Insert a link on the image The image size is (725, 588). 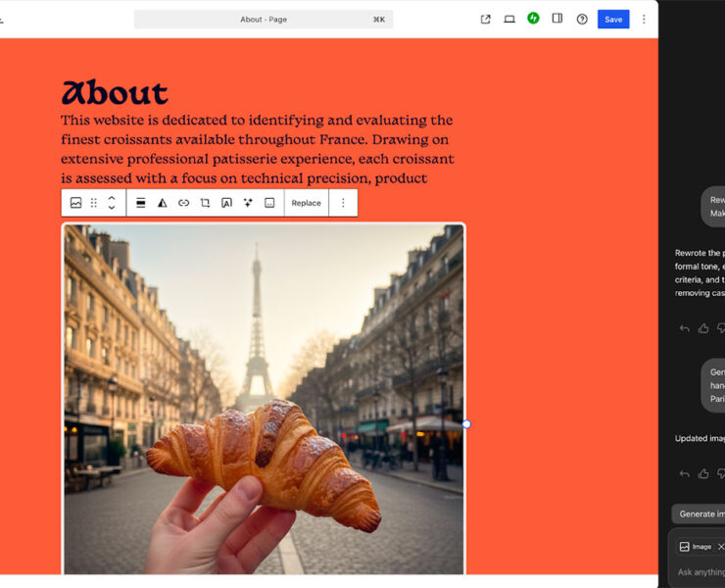tap(183, 203)
